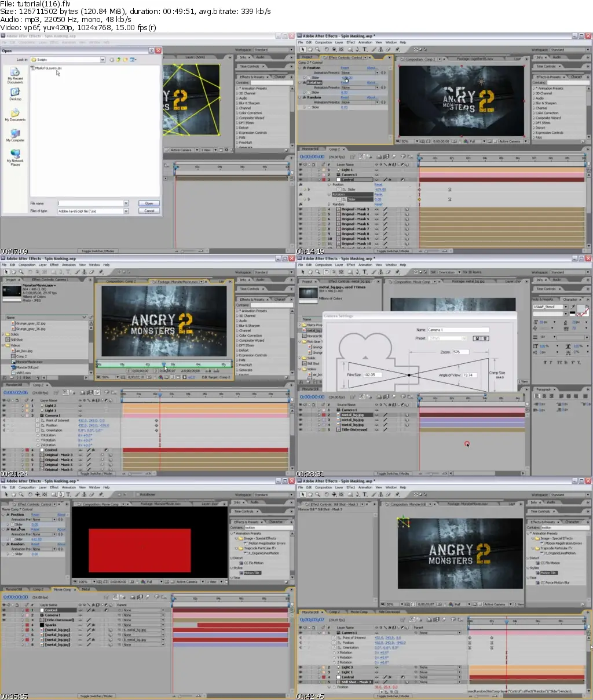
Task: Click the delete preset trash icon in Camera Settings
Action: tap(485, 338)
